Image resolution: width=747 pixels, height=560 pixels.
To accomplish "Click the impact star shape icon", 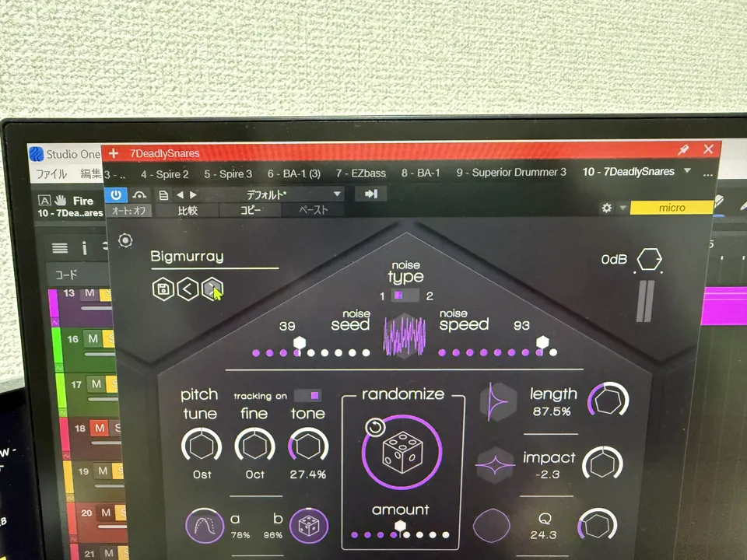I will (x=496, y=467).
